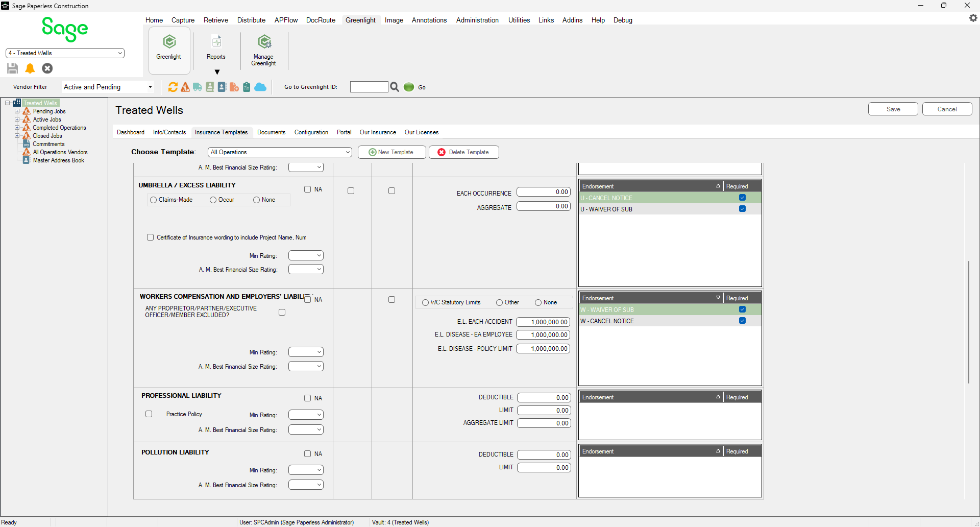Switch to the Dashboard tab

pos(131,132)
